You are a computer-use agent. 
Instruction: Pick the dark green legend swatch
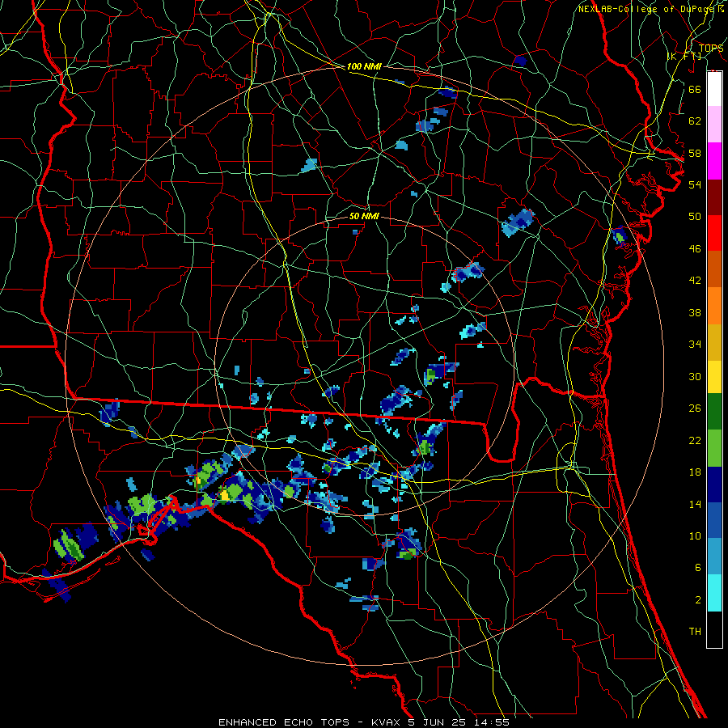point(714,412)
